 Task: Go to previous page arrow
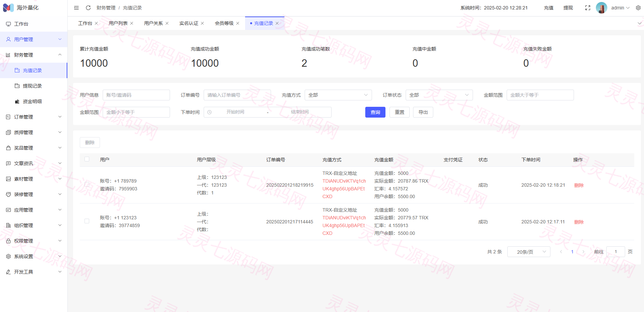coord(561,252)
